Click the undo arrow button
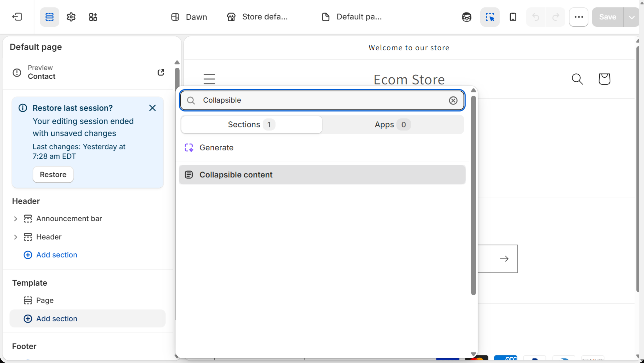This screenshot has height=363, width=644. click(536, 17)
